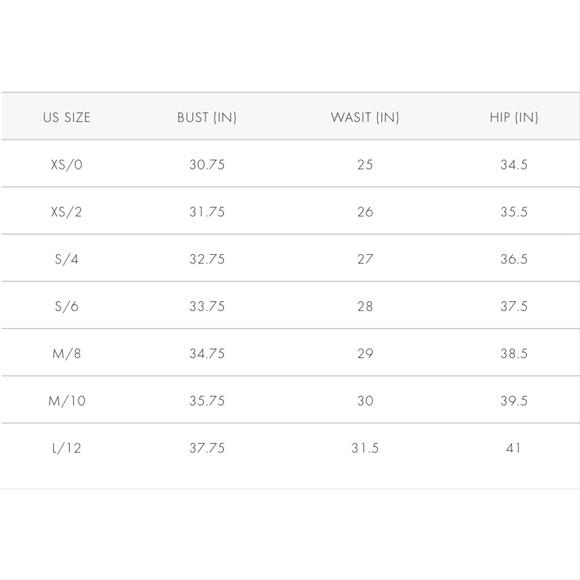
Task: Click waist value 28 in S/6 row
Action: 365,306
